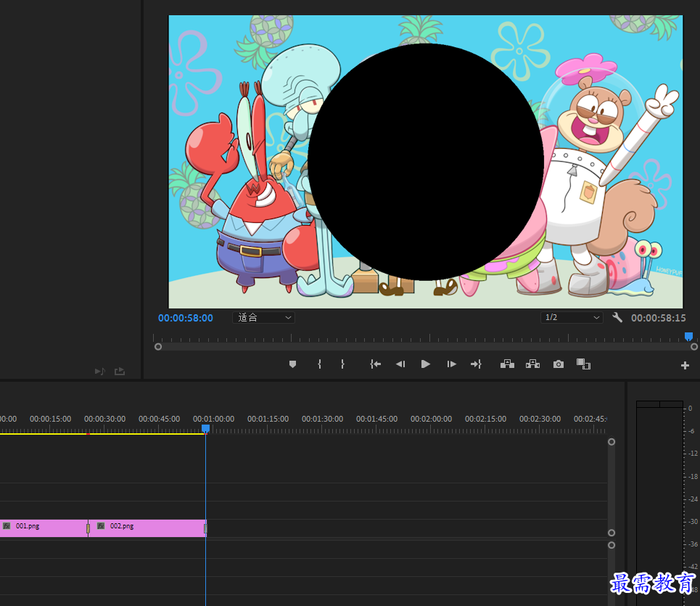
Task: Play the sequence
Action: pos(426,364)
